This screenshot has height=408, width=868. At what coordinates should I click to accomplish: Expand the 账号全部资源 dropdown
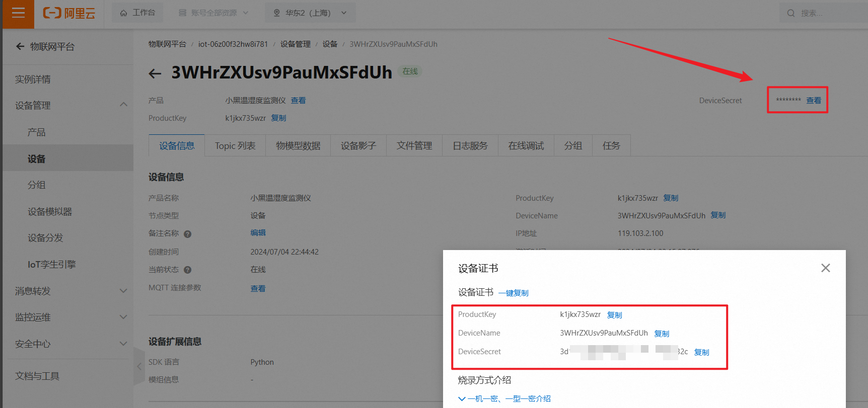[x=213, y=13]
